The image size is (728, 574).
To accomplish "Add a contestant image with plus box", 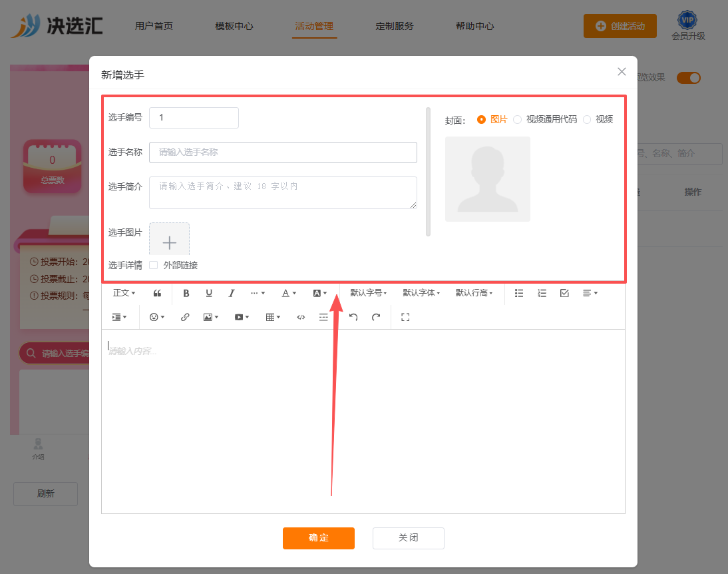I will [x=169, y=239].
